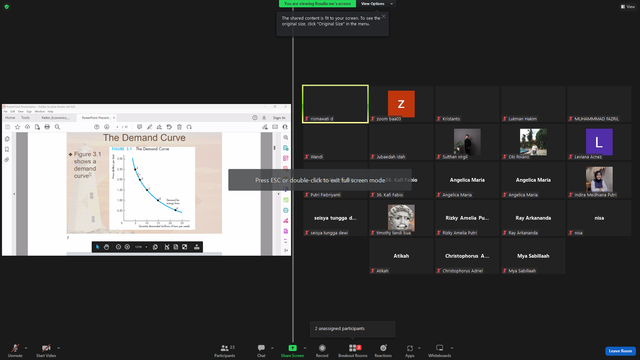Unmute the microphone in Zoom toolbar
The width and height of the screenshot is (640, 360).
pyautogui.click(x=15, y=350)
